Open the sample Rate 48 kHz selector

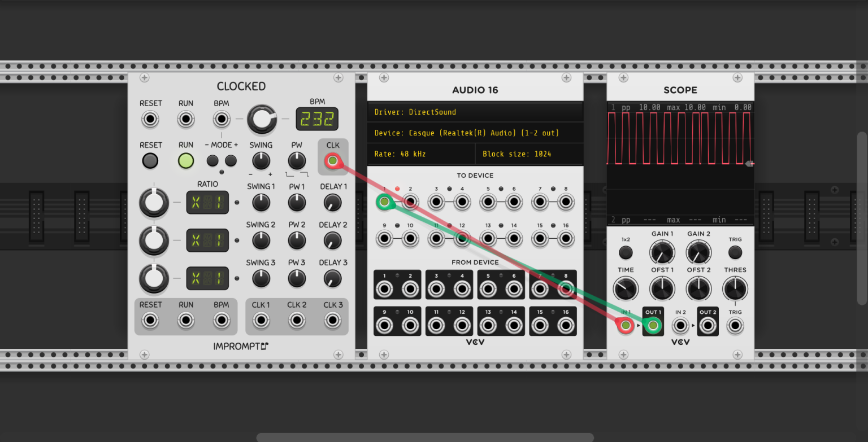pyautogui.click(x=422, y=154)
